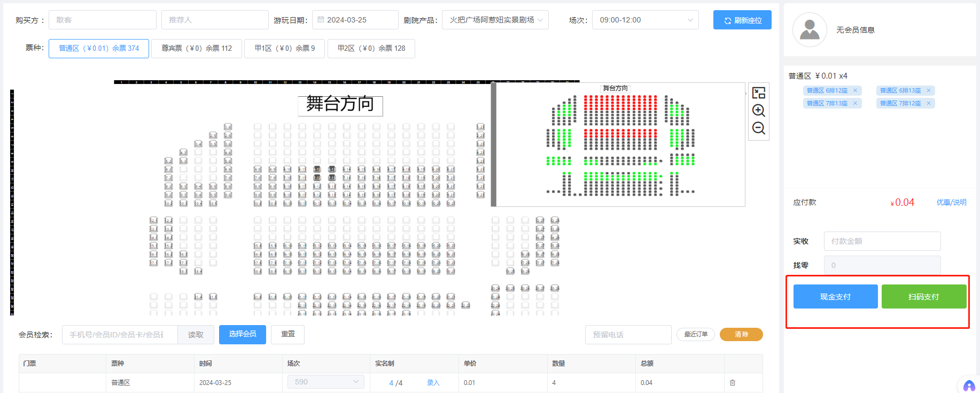980x393 pixels.
Task: Click the 录入 link in 实名制 column
Action: point(433,383)
